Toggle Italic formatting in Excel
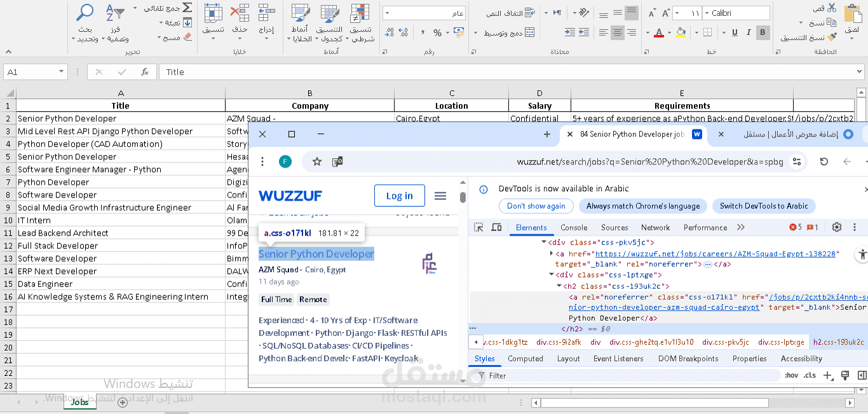Viewport: 868px width, 414px height. (749, 32)
